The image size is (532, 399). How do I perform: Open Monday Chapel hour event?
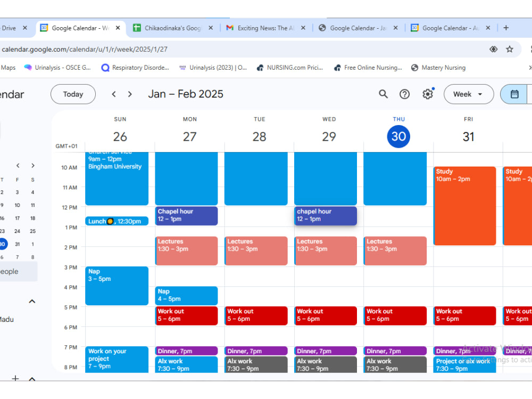click(x=186, y=216)
